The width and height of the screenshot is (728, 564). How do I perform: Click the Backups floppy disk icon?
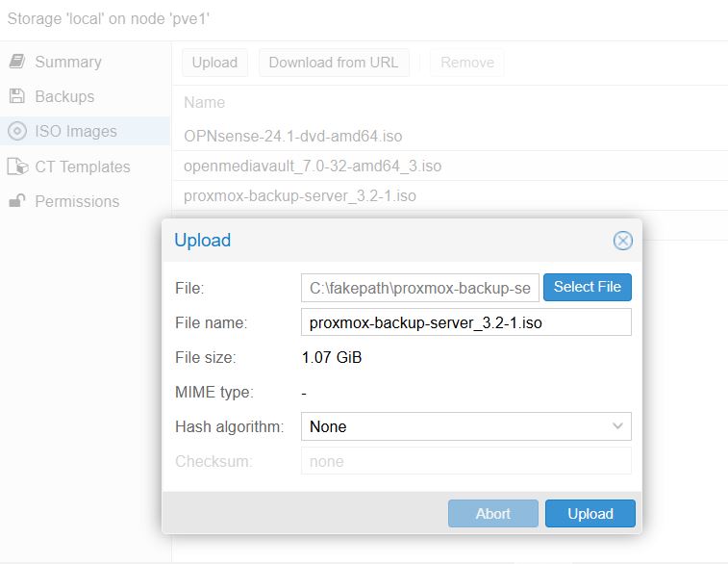point(17,96)
